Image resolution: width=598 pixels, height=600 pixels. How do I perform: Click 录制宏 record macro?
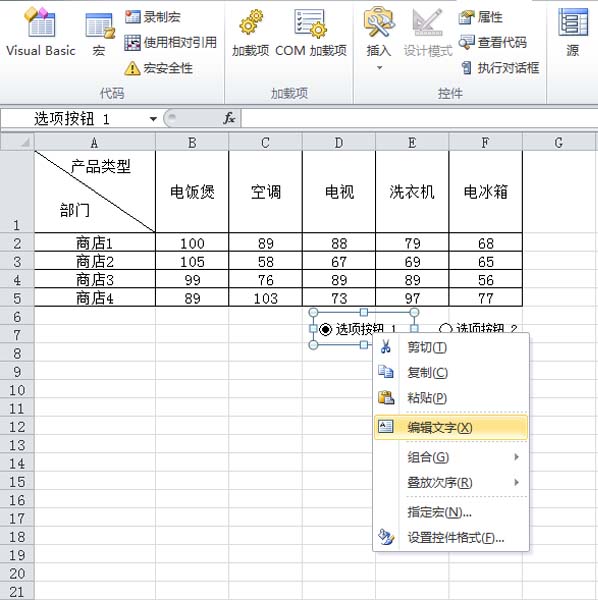[x=153, y=17]
